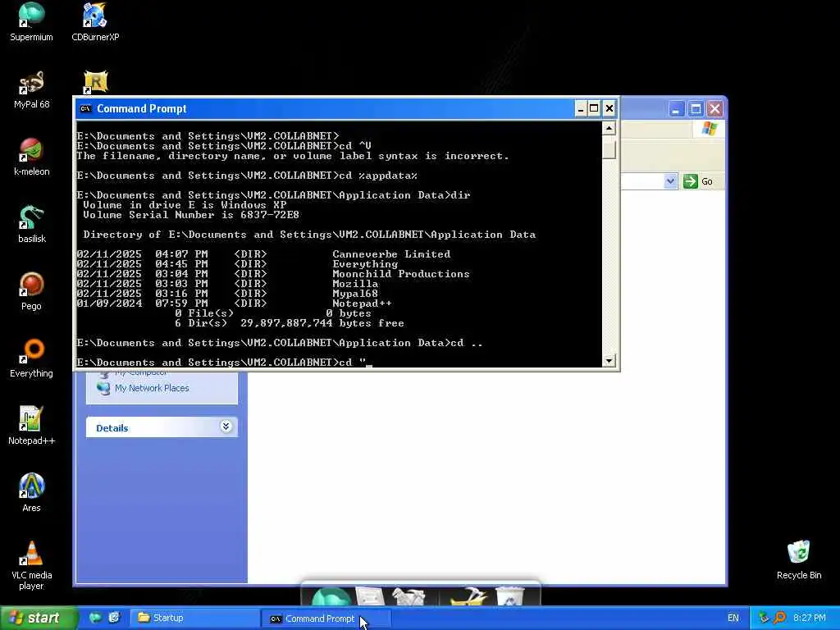Close the Explorer window behind
The image size is (840, 630).
click(714, 109)
